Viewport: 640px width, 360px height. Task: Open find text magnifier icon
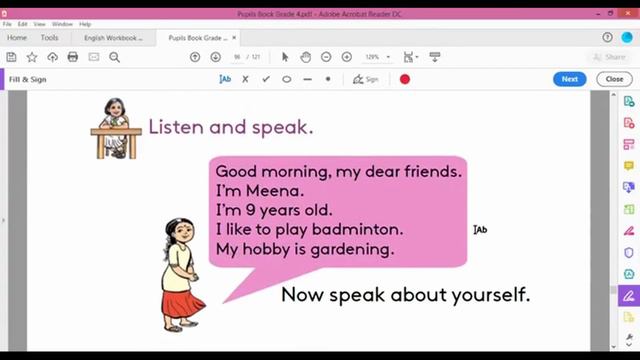click(115, 57)
